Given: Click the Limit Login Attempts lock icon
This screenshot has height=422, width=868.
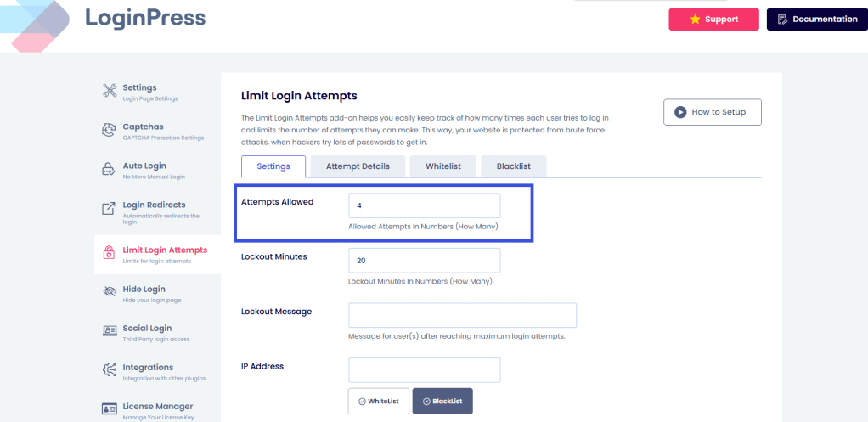Looking at the screenshot, I should (109, 253).
